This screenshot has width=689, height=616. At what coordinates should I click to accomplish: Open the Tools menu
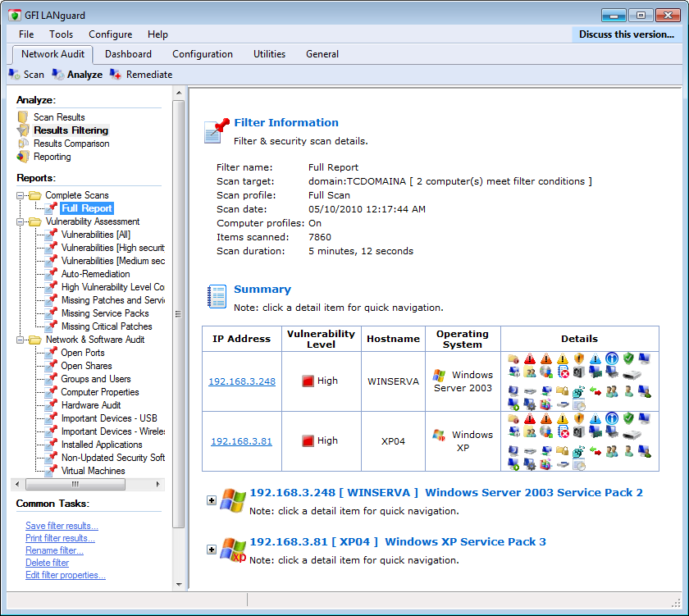(x=61, y=34)
